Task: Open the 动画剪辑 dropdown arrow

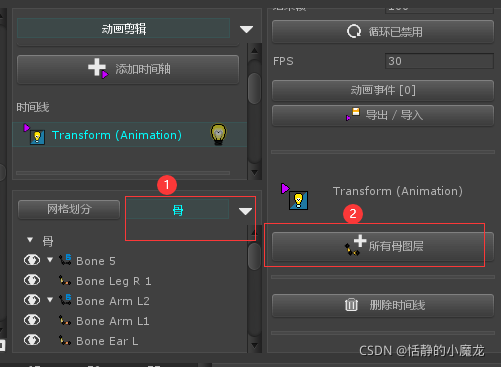Action: point(246,29)
